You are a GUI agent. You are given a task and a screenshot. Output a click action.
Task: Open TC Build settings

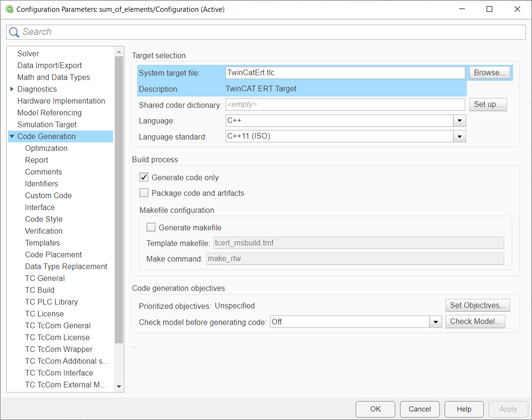[40, 290]
